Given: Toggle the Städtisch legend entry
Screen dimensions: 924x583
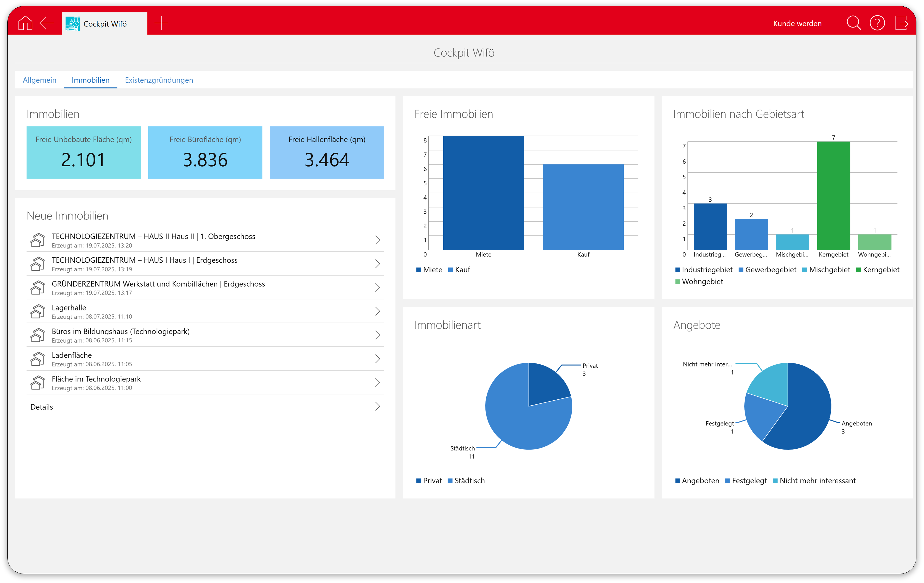Looking at the screenshot, I should point(466,481).
